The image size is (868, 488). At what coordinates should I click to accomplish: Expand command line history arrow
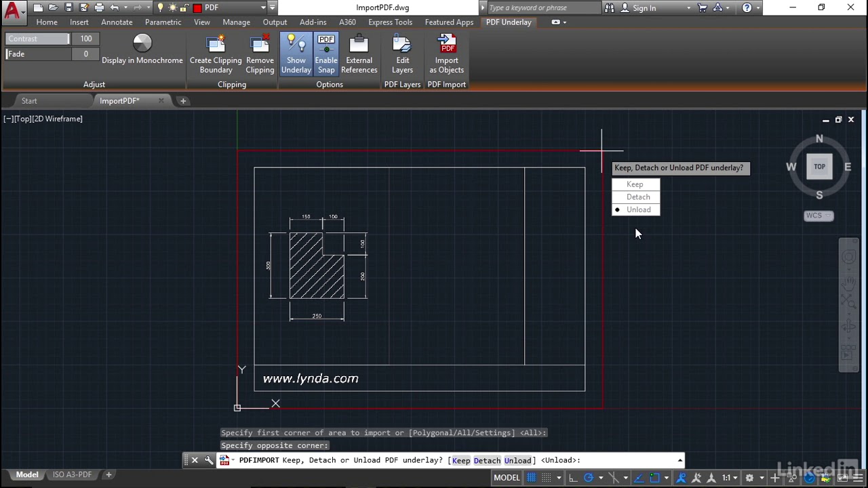(679, 460)
